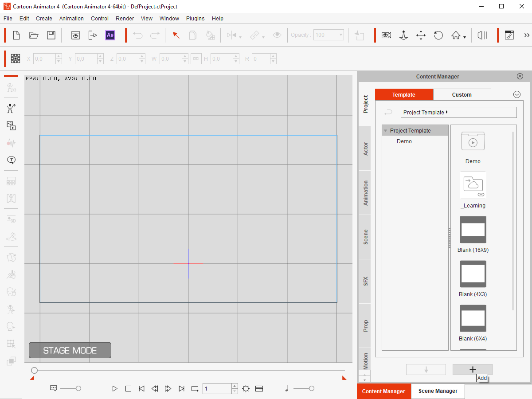Open the Render menu
The image size is (532, 399).
125,19
